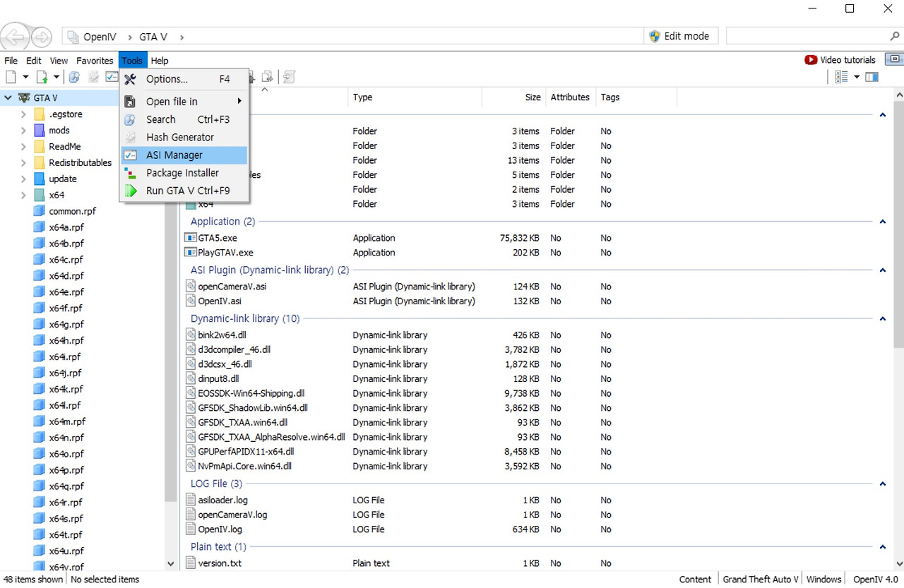Choose Search from the Tools menu
The width and height of the screenshot is (904, 588).
pos(184,119)
